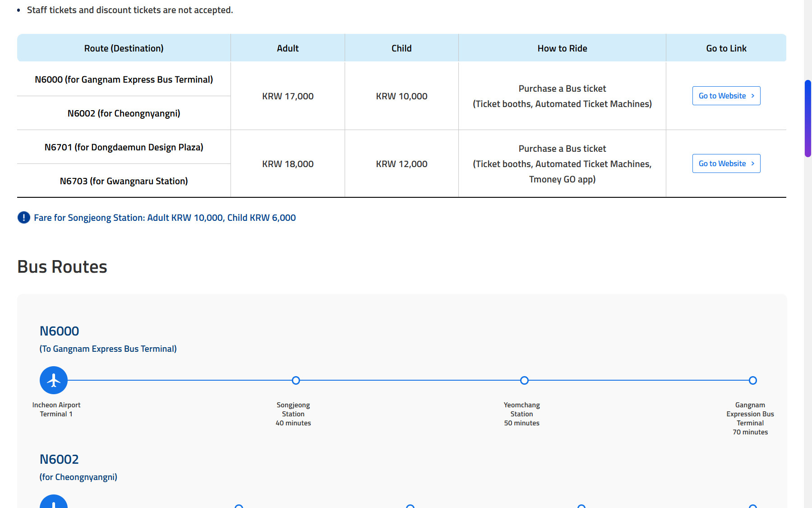This screenshot has height=508, width=812.
Task: Click N6703 (for Gwangnaru Station) row
Action: tap(124, 181)
